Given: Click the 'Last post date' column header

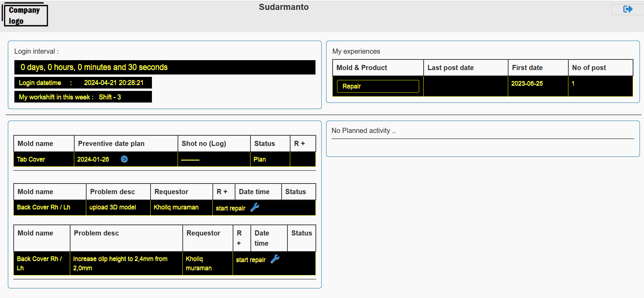Looking at the screenshot, I should click(450, 68).
